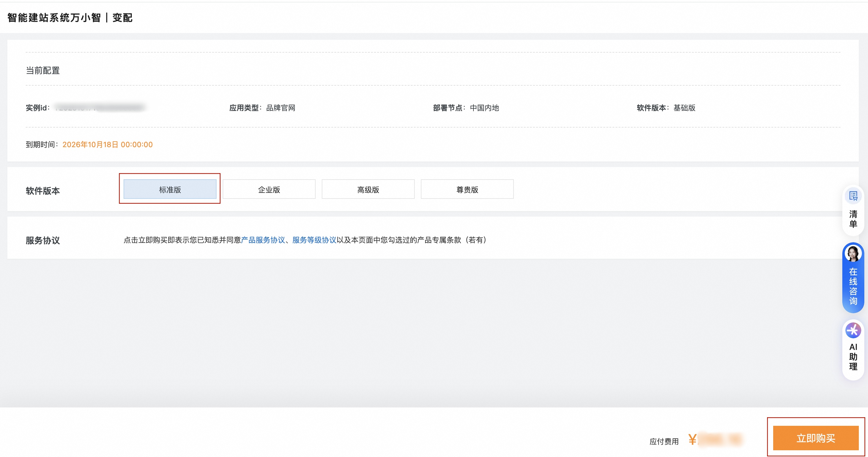Click the 应用类型 品牌官网 label

pos(261,108)
